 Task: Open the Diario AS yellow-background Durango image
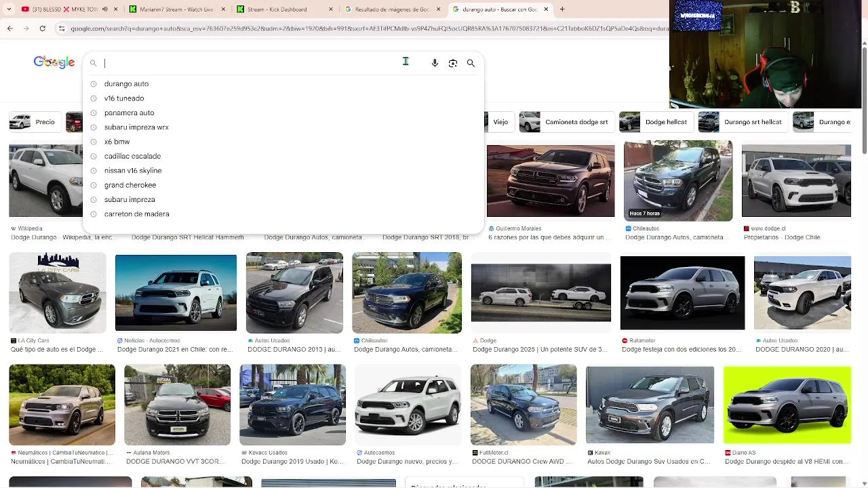[787, 405]
